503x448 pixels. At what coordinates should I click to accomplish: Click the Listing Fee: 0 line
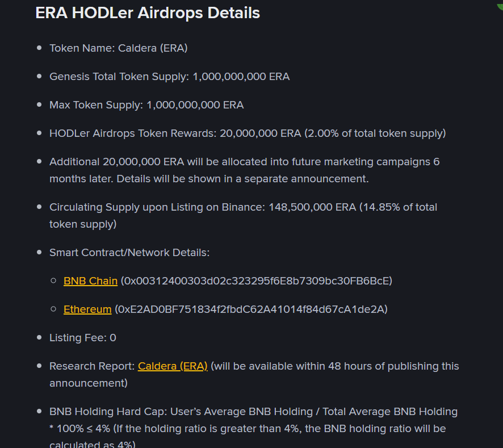coord(83,338)
